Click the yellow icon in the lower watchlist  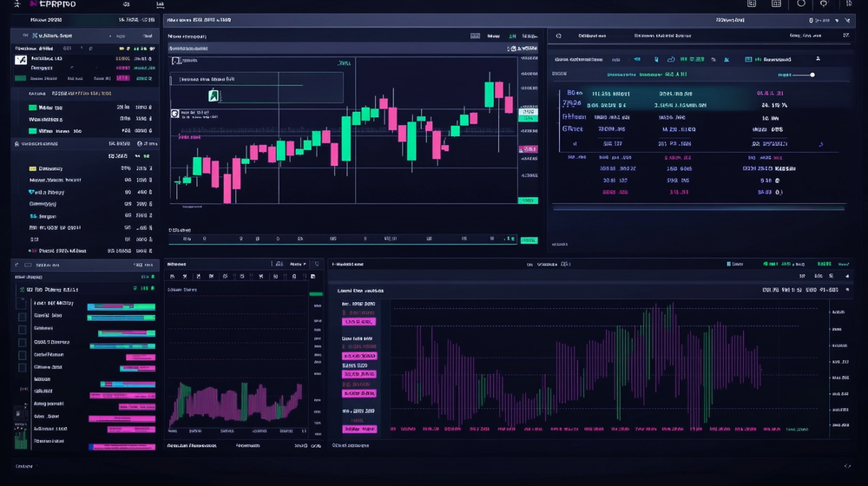(x=33, y=168)
